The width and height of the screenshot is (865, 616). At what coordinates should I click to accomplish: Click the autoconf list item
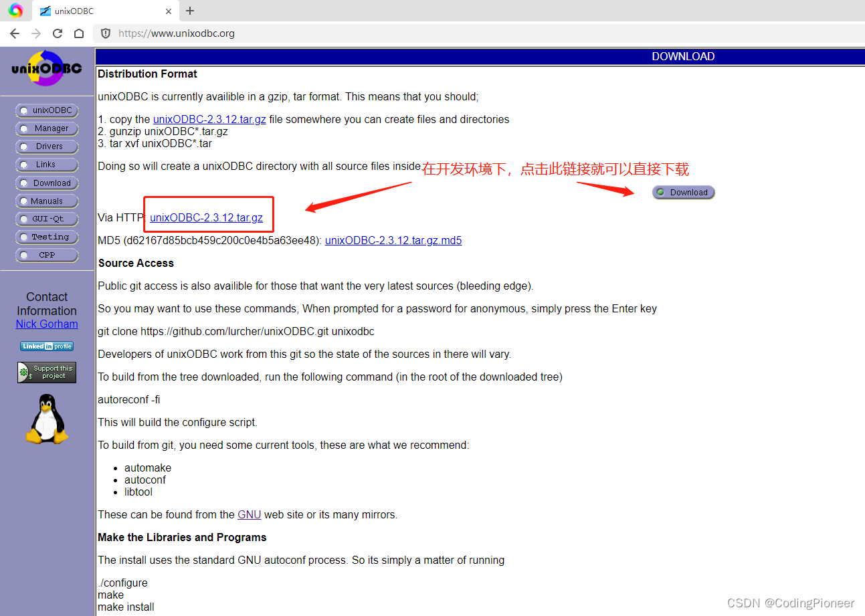point(145,480)
